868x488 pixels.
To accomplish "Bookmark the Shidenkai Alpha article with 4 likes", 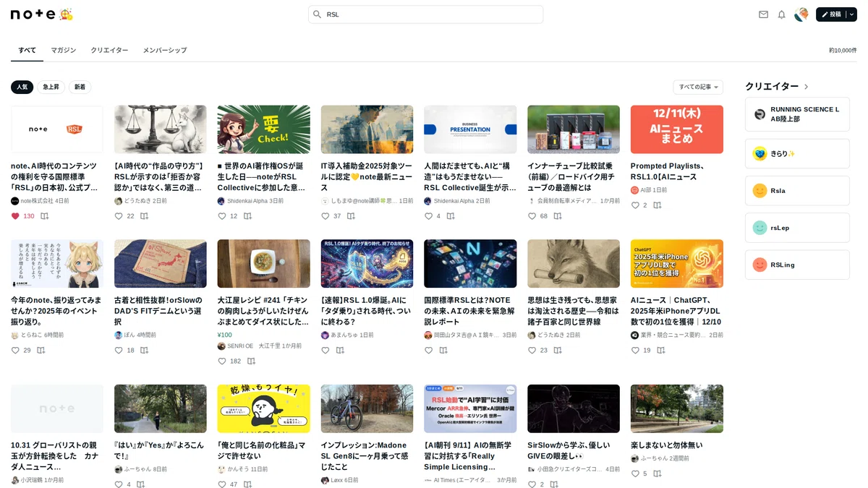I will click(x=451, y=216).
